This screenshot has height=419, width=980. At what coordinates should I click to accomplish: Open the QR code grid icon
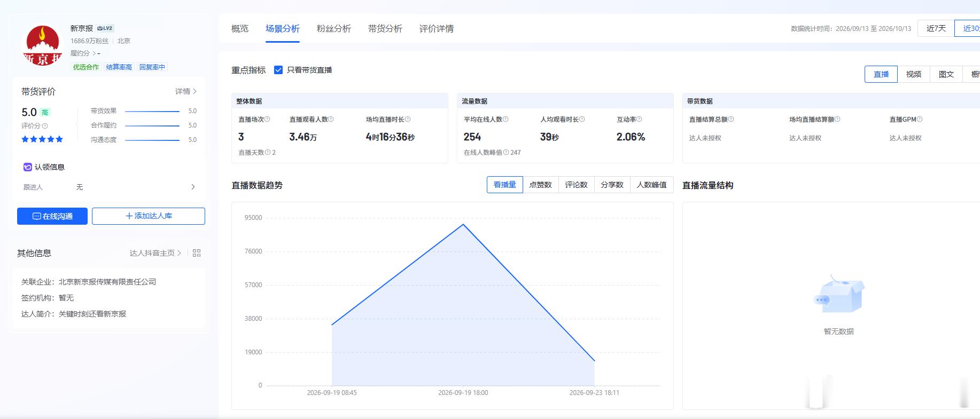pos(197,253)
